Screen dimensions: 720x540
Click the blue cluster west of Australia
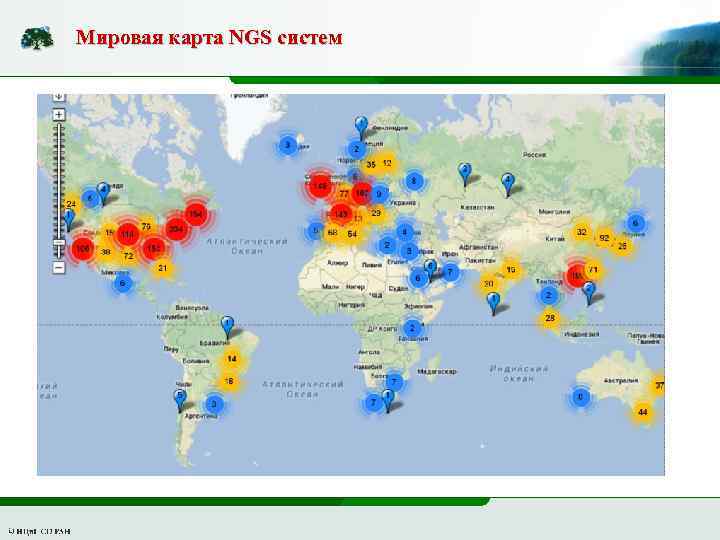(x=580, y=397)
